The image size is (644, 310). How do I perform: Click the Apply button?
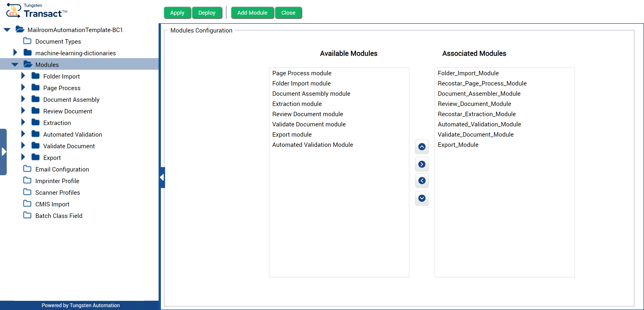[x=177, y=13]
